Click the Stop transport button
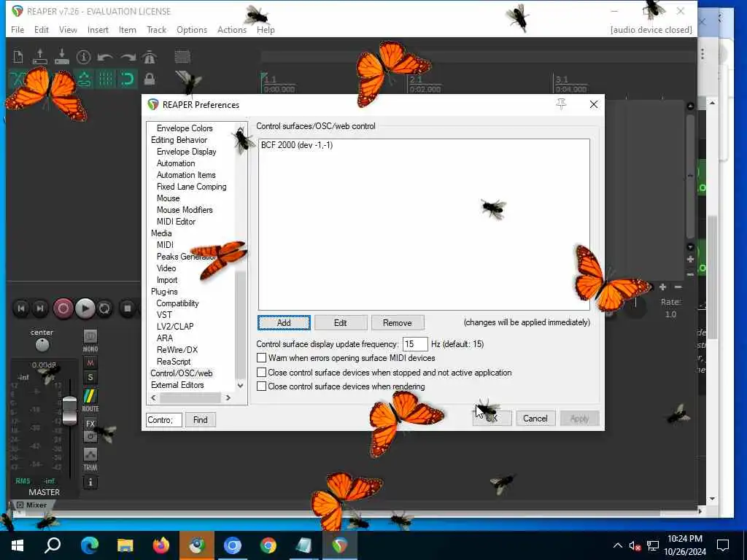The height and width of the screenshot is (560, 747). [127, 308]
